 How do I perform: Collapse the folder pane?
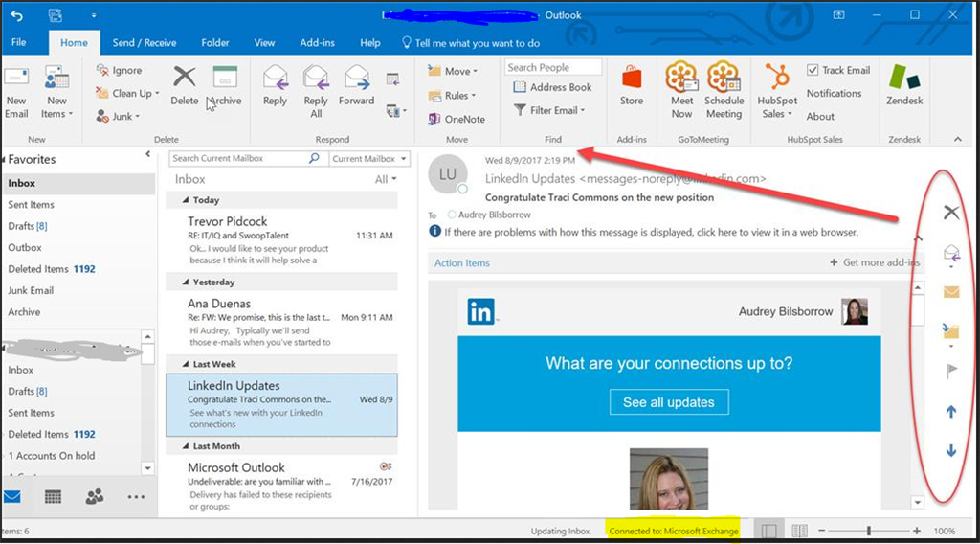pyautogui.click(x=148, y=154)
